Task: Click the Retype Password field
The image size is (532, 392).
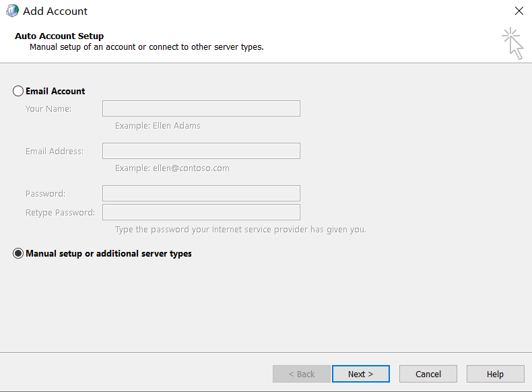Action: coord(201,212)
